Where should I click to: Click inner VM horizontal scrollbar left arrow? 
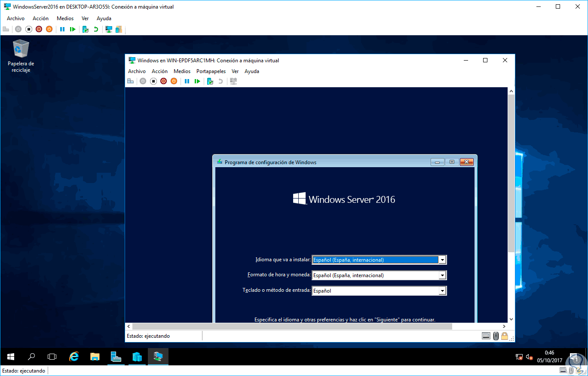coord(129,327)
